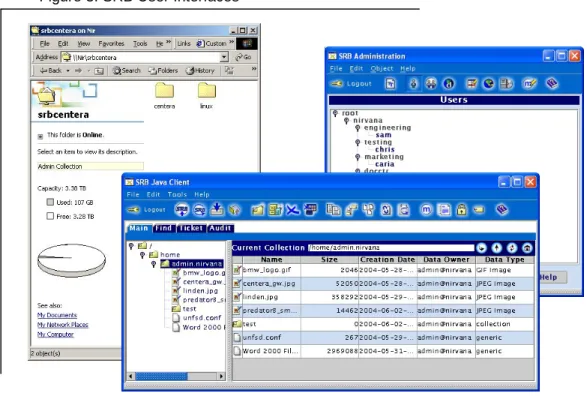587x396 pixels.
Task: Click the circular M metadata icon in Java Client
Action: (426, 210)
